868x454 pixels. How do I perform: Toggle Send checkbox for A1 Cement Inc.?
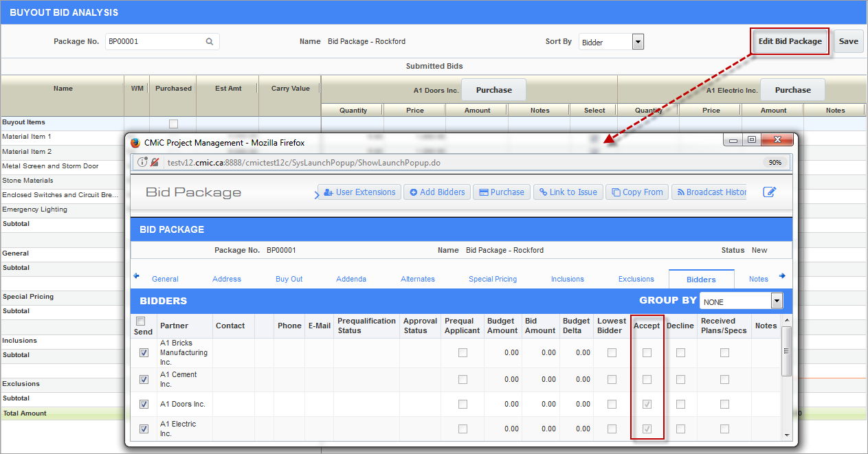(x=144, y=380)
